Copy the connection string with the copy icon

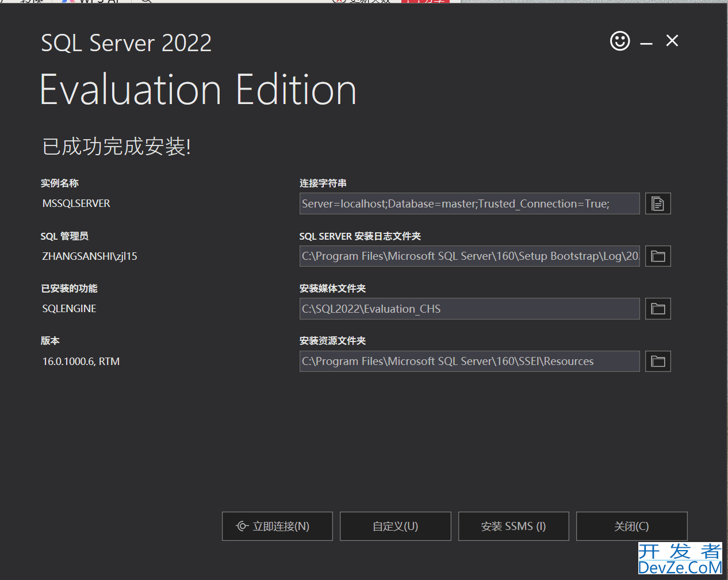click(658, 203)
